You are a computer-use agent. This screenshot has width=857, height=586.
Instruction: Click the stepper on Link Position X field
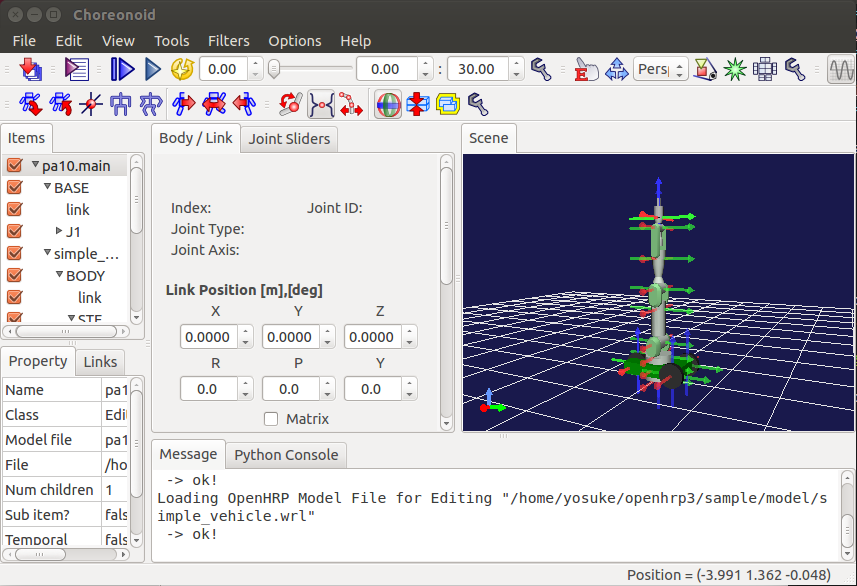245,337
